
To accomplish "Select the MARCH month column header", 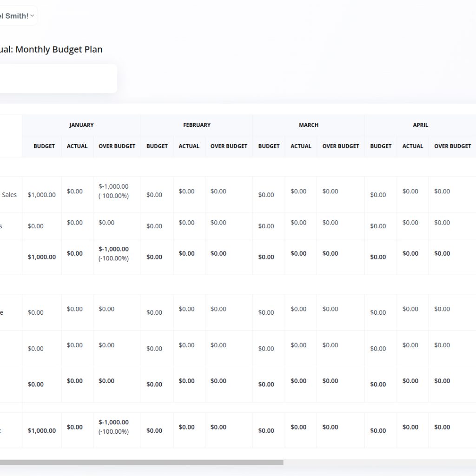I will [x=309, y=125].
